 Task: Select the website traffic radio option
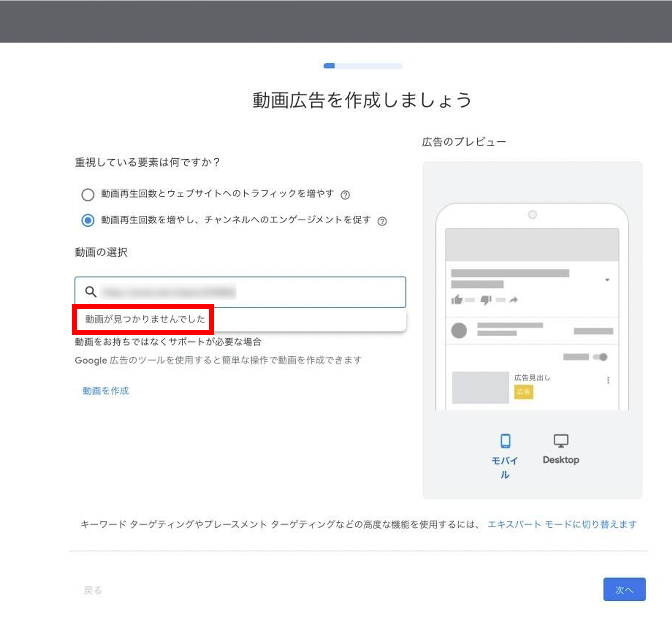[88, 195]
